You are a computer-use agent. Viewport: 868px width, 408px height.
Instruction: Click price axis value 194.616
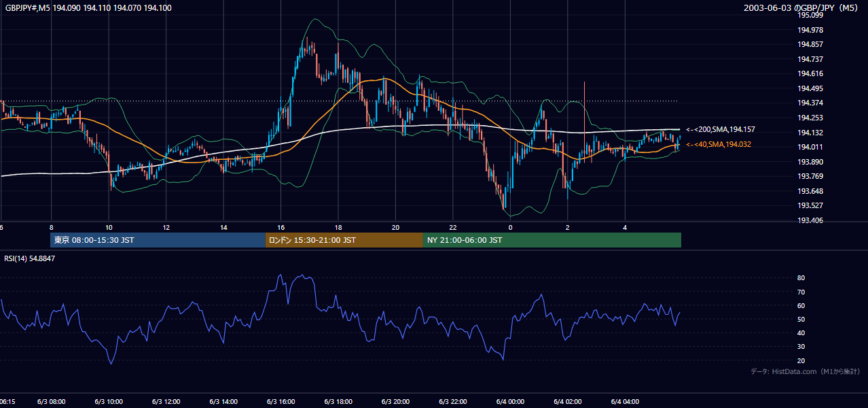[x=810, y=73]
